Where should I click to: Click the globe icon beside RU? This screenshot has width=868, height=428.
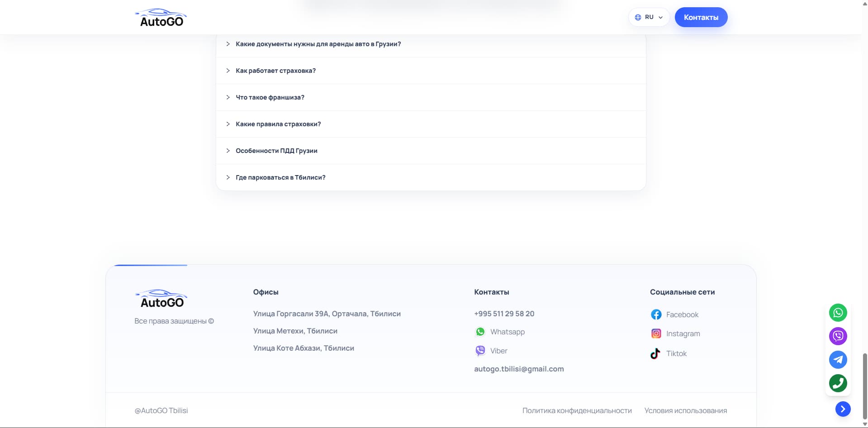click(638, 17)
